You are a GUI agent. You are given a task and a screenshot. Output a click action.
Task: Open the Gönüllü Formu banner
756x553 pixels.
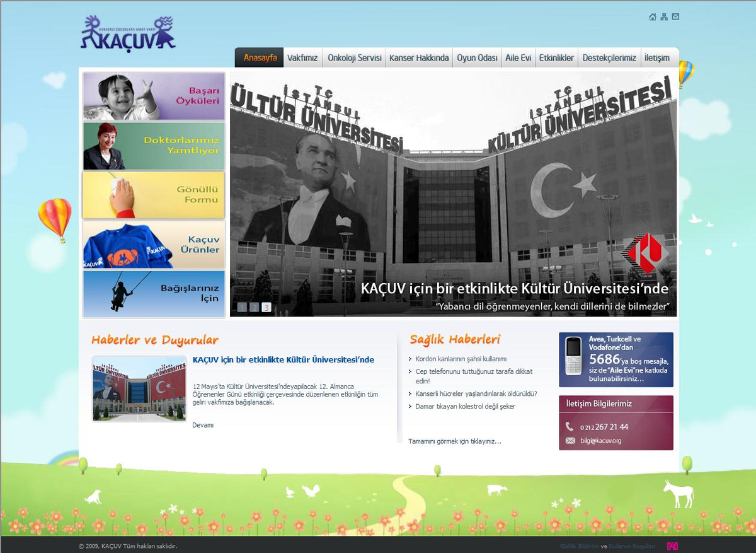(x=154, y=195)
